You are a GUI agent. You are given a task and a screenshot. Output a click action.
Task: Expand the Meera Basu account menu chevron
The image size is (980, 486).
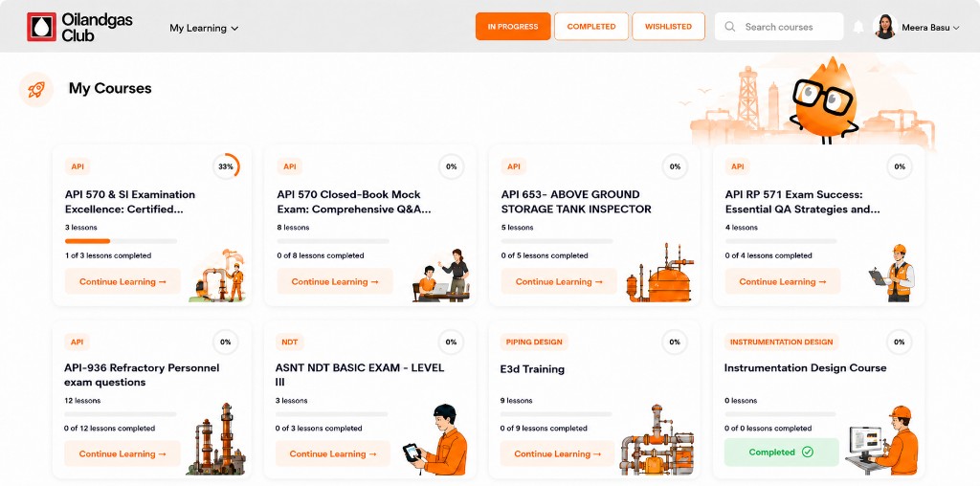[x=956, y=28]
